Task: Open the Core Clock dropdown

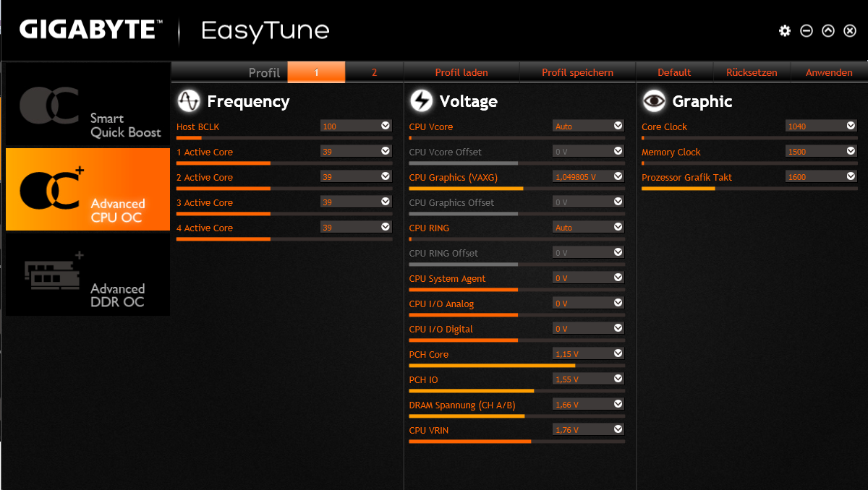Action: click(821, 126)
